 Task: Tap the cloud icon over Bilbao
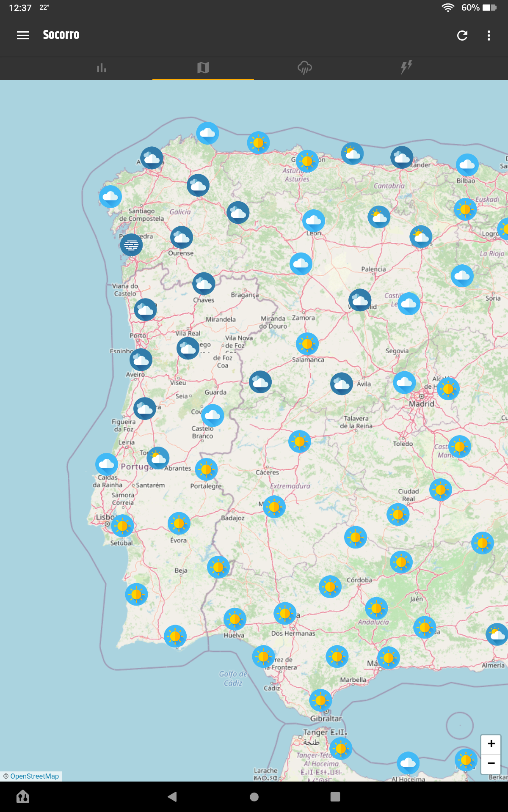click(x=467, y=165)
